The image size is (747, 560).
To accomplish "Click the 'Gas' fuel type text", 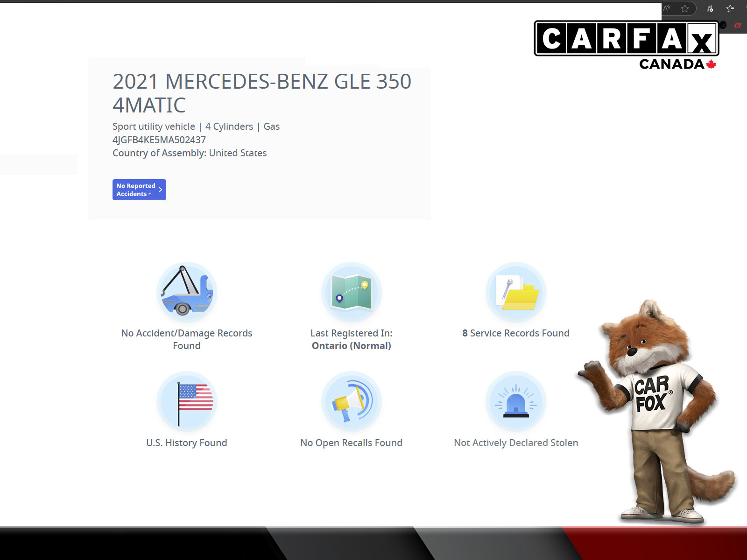I will pyautogui.click(x=272, y=126).
